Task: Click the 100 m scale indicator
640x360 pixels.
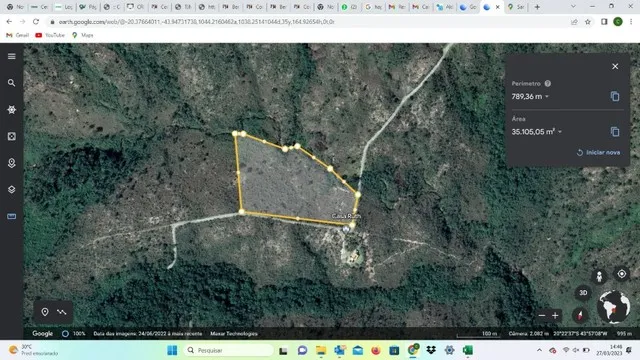Action: pyautogui.click(x=478, y=334)
